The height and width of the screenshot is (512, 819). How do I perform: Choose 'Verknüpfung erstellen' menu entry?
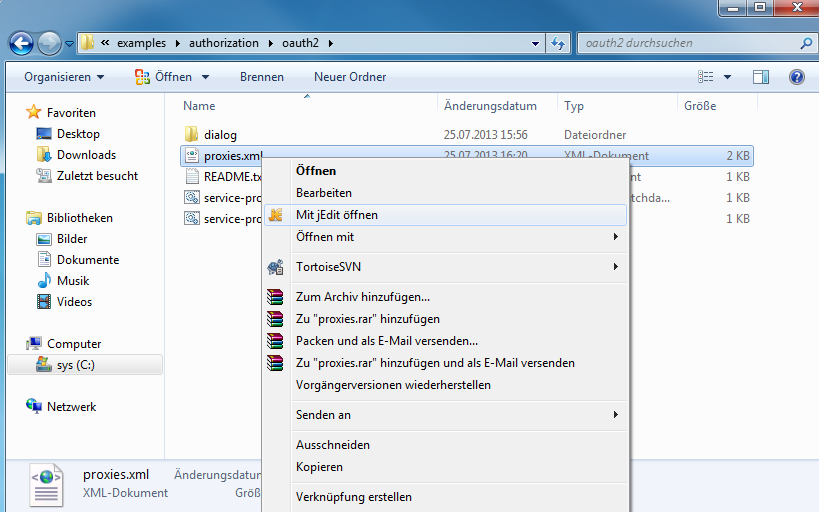pos(353,497)
